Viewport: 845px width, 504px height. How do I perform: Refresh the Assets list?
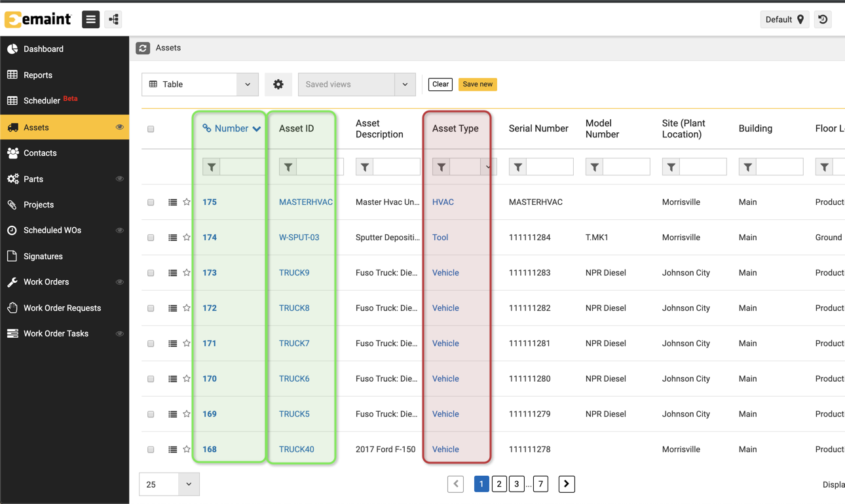point(143,48)
